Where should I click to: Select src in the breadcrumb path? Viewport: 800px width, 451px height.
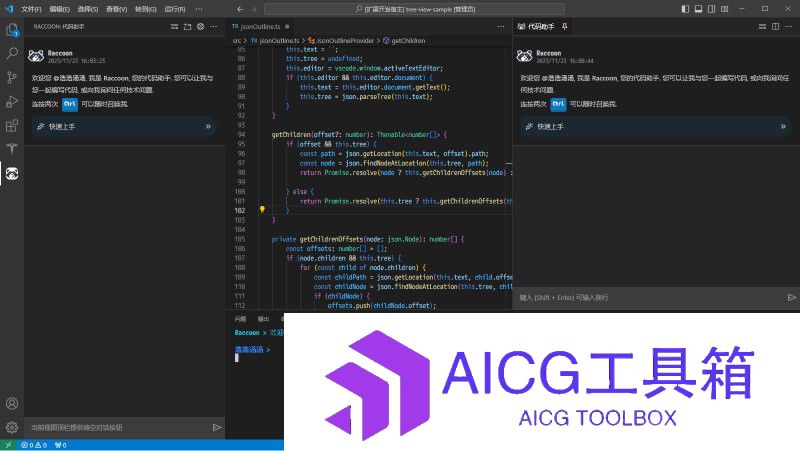(237, 41)
